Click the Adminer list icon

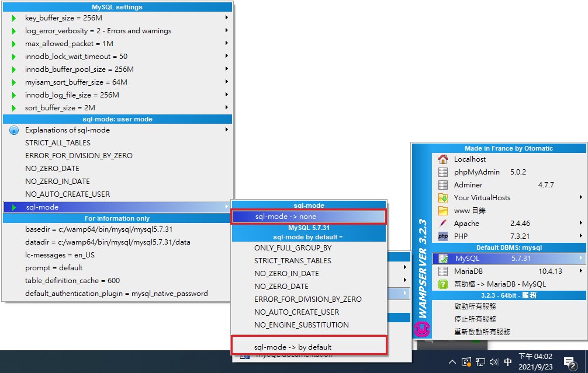pyautogui.click(x=443, y=185)
